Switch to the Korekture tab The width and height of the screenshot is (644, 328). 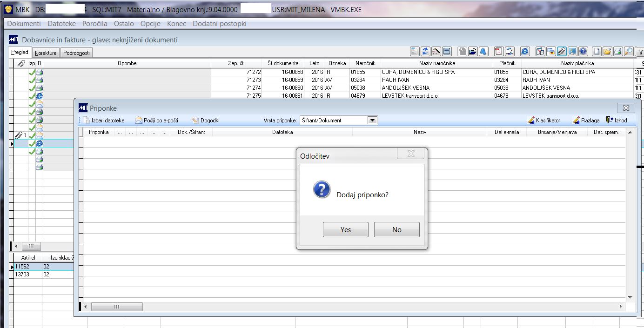click(x=46, y=53)
